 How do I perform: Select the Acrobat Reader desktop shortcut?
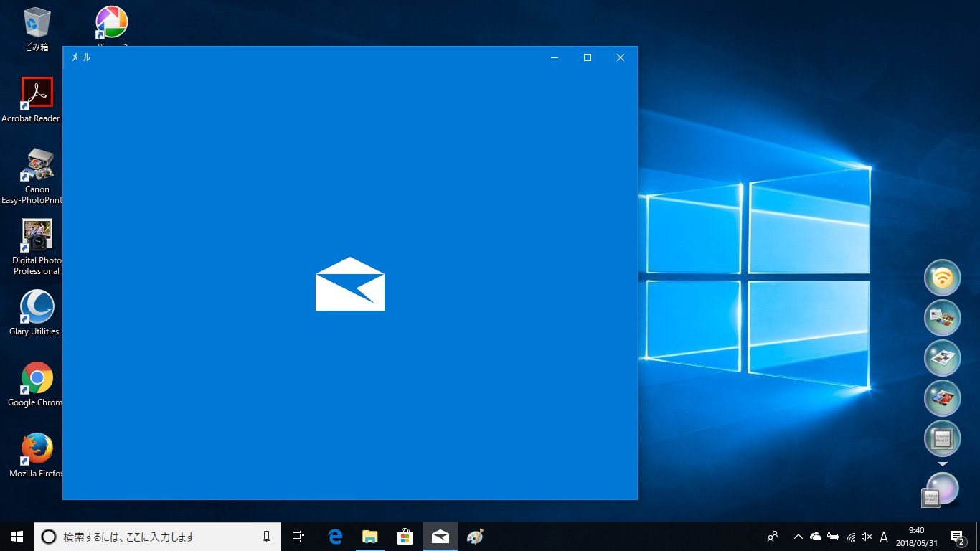point(32,100)
